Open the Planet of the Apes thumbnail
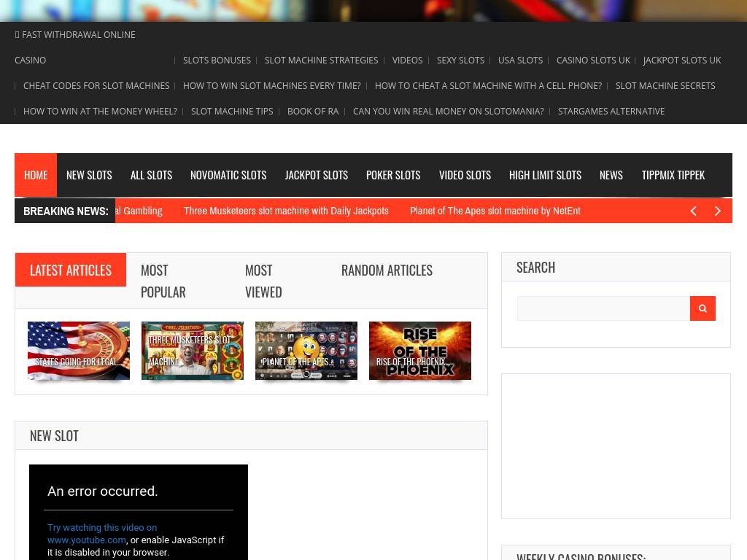The height and width of the screenshot is (560, 747). 306,351
